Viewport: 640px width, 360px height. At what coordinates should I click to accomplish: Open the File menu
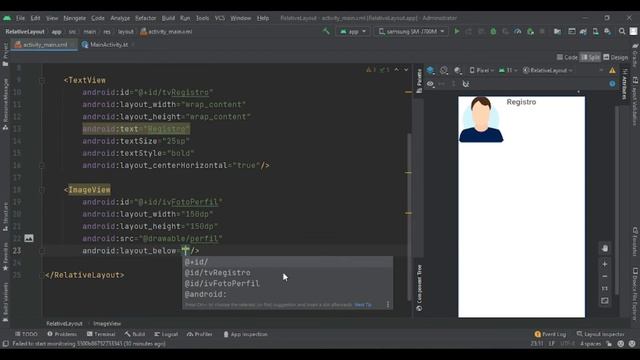click(20, 18)
